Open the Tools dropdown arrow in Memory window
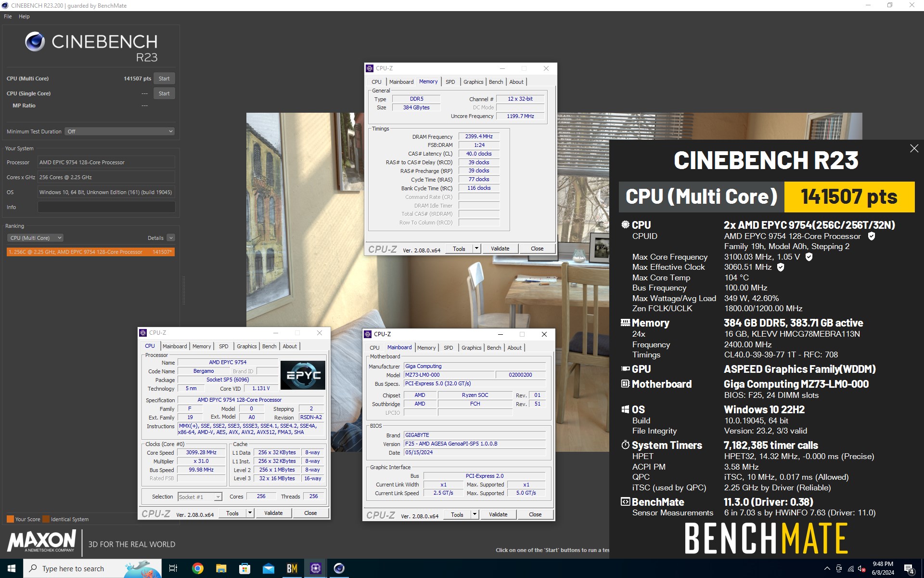The height and width of the screenshot is (578, 924). click(476, 249)
